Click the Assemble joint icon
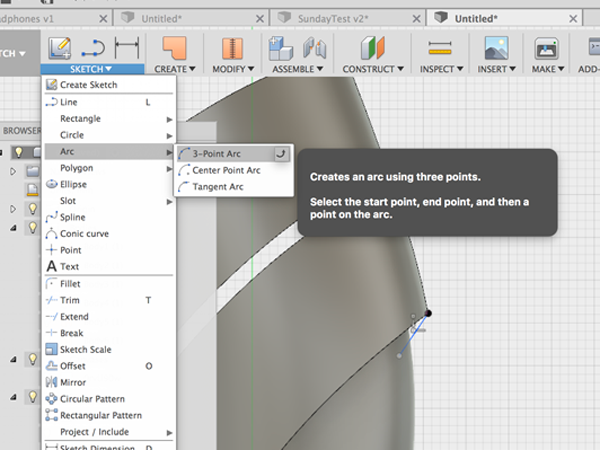This screenshot has height=450, width=600. [314, 48]
